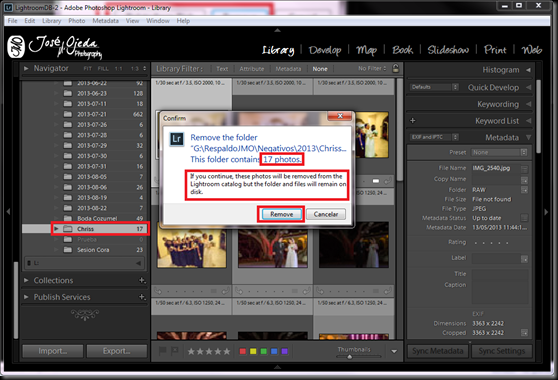Expand the Chriss folder triangle
The height and width of the screenshot is (380, 558).
(x=56, y=229)
